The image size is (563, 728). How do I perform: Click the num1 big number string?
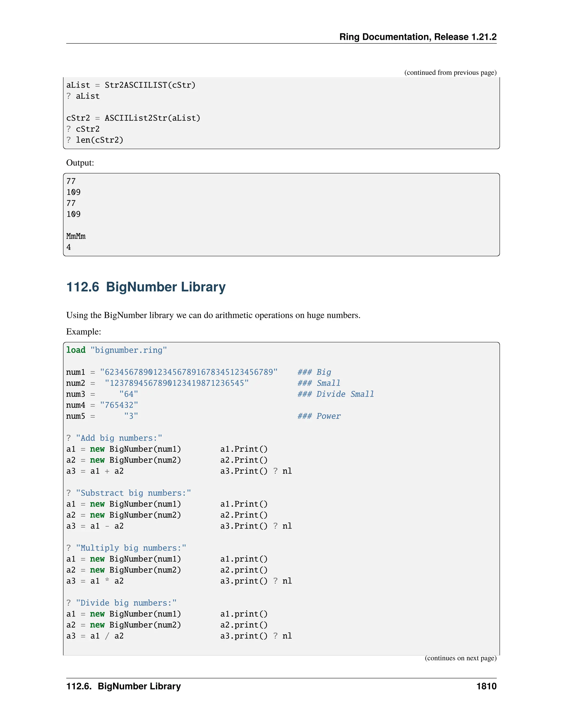coord(189,372)
